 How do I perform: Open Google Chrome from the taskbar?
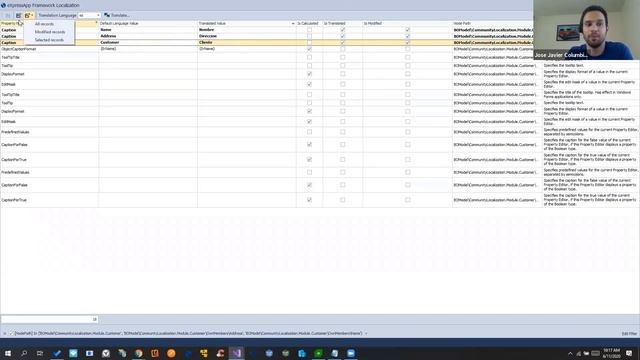tap(139, 353)
